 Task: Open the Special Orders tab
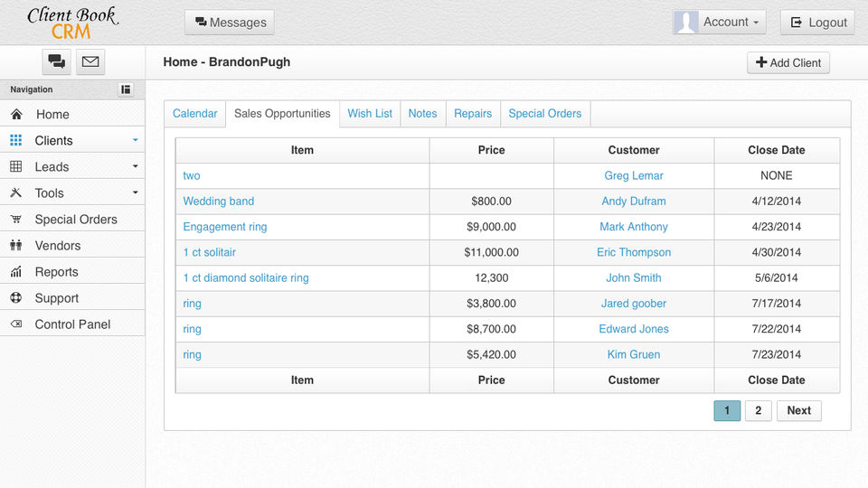pyautogui.click(x=544, y=114)
